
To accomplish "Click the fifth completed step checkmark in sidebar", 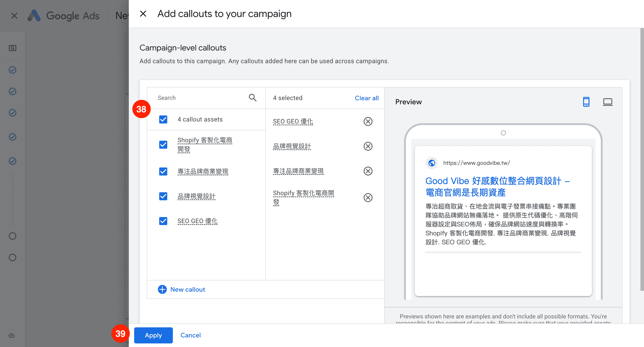I will [13, 161].
